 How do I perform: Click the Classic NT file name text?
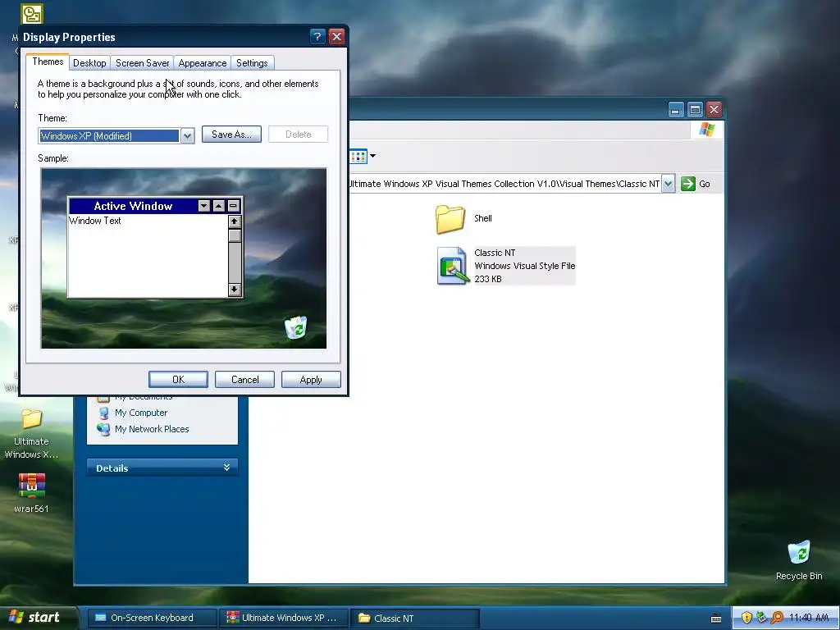coord(495,253)
